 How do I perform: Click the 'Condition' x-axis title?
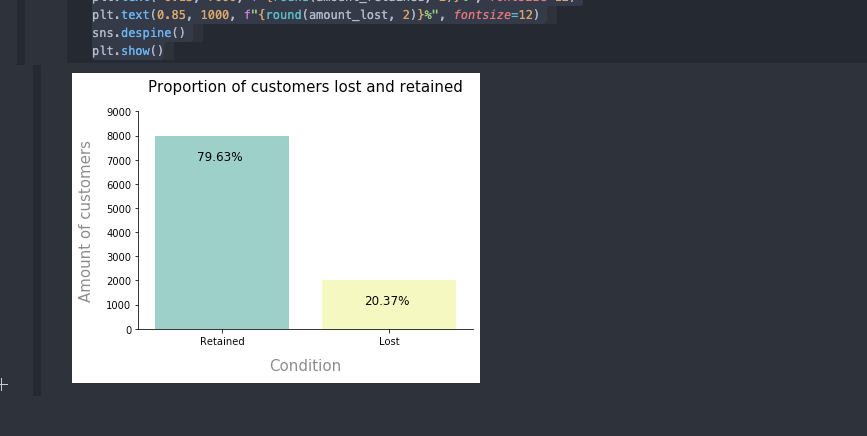click(x=305, y=366)
